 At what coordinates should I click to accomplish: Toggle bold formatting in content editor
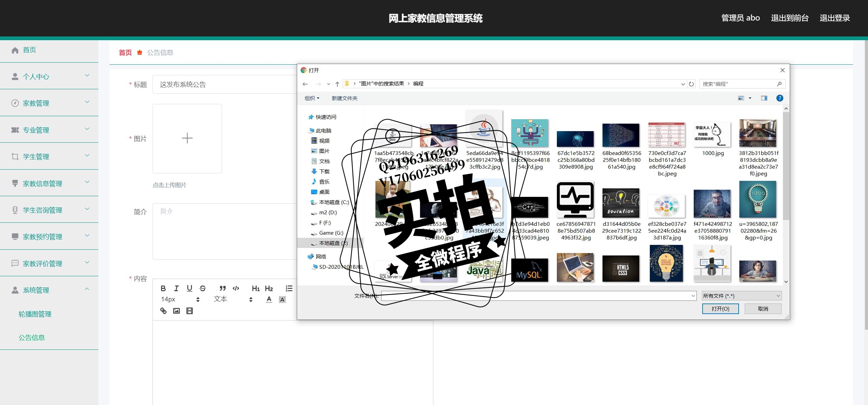click(x=163, y=289)
